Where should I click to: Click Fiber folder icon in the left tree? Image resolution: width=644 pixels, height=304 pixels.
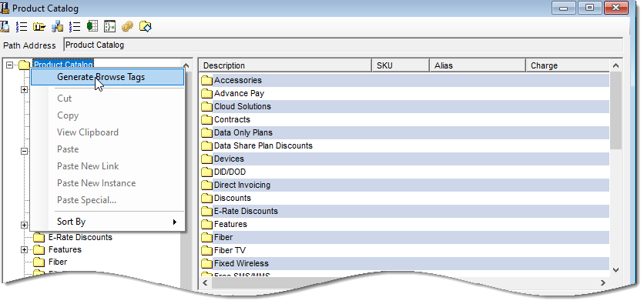tap(39, 262)
